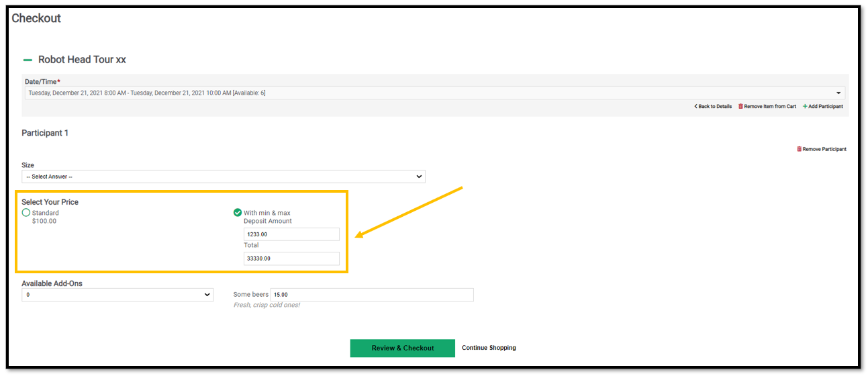Click the trash icon beside Remove Participant
868x376 pixels.
pyautogui.click(x=799, y=149)
